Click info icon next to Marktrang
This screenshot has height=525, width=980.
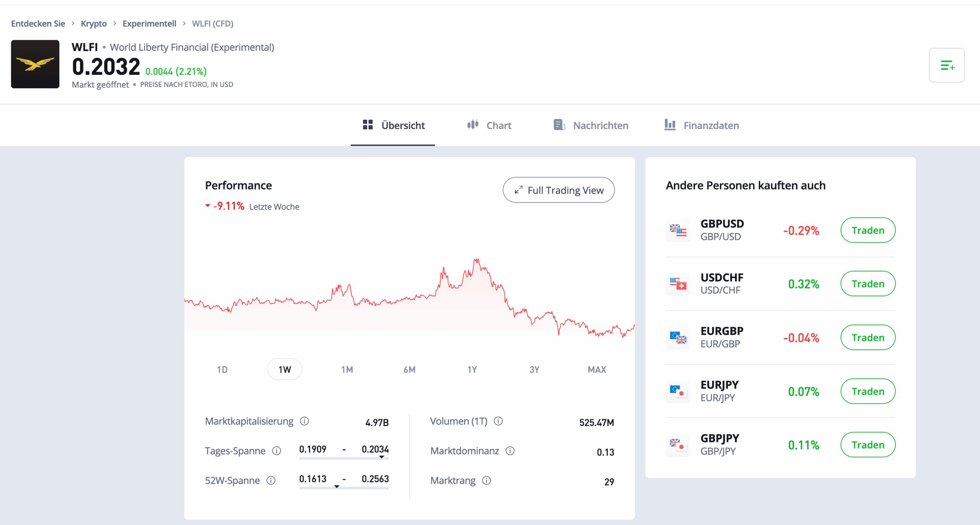tap(487, 481)
